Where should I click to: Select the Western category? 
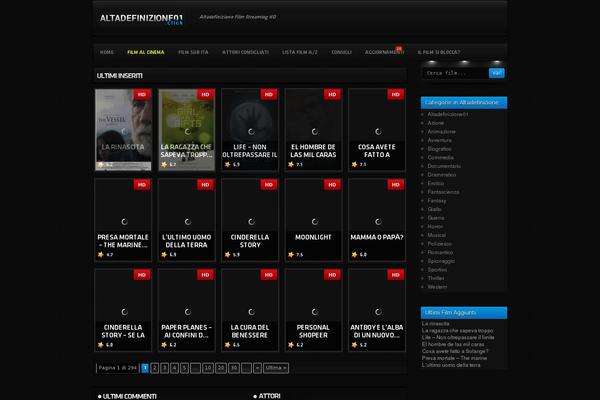pos(437,287)
